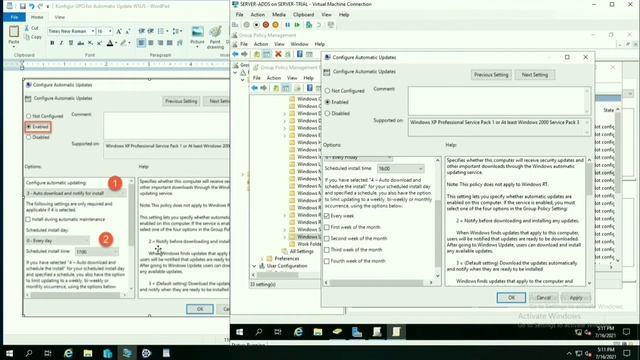Apply Italic formatting in WordPad

pos(61,43)
